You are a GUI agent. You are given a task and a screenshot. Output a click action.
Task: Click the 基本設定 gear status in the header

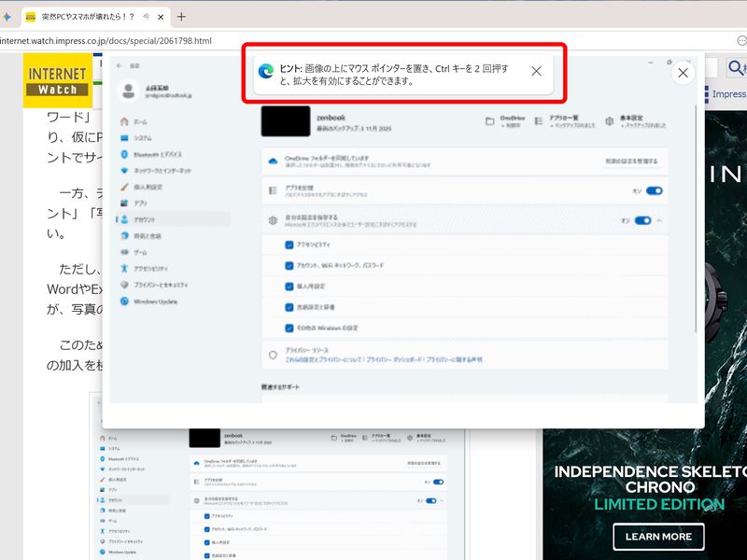pos(636,121)
